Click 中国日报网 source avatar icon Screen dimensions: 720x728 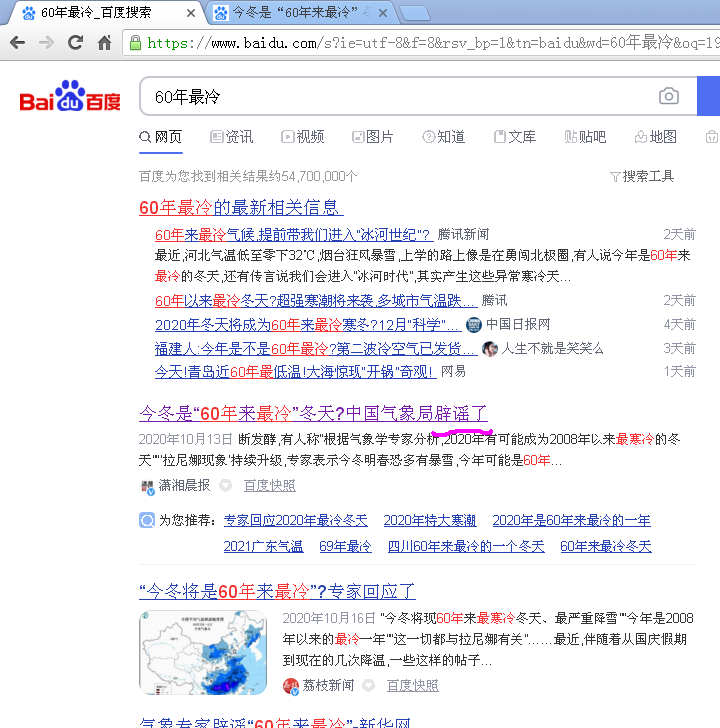coord(473,324)
